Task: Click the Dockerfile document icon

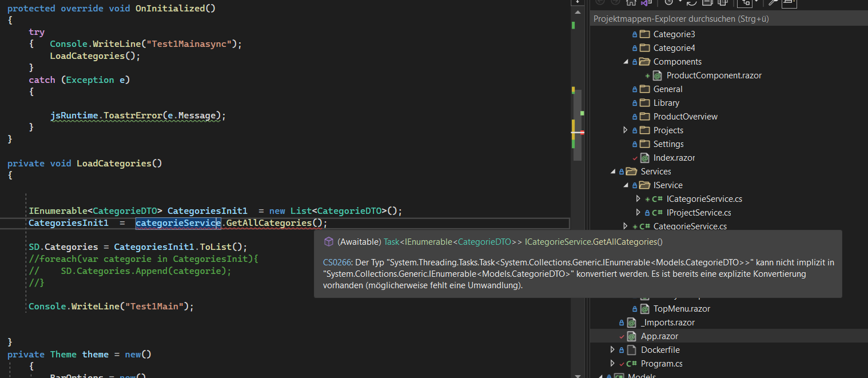Action: tap(632, 350)
